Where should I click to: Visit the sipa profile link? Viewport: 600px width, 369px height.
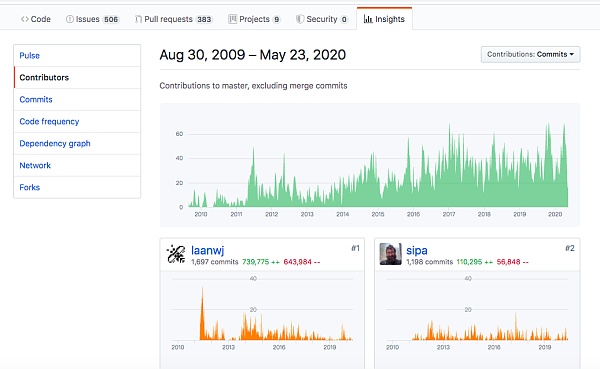(417, 250)
